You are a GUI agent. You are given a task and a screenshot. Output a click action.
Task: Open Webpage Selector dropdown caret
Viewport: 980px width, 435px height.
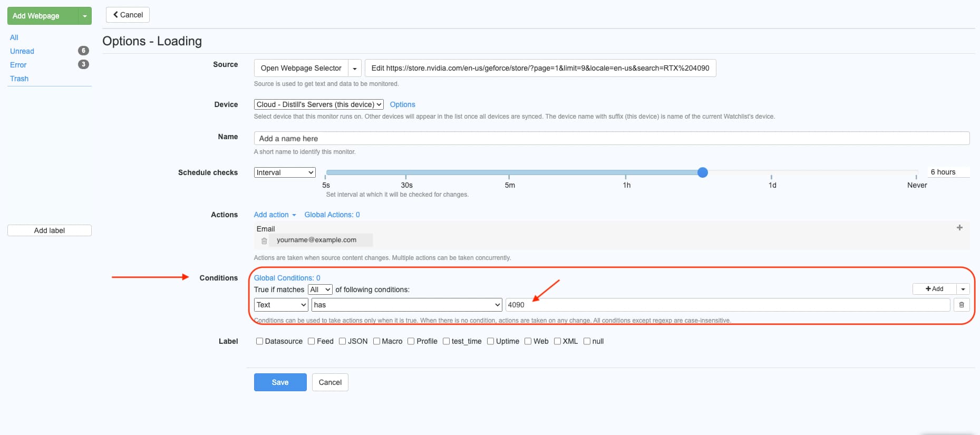pyautogui.click(x=355, y=68)
